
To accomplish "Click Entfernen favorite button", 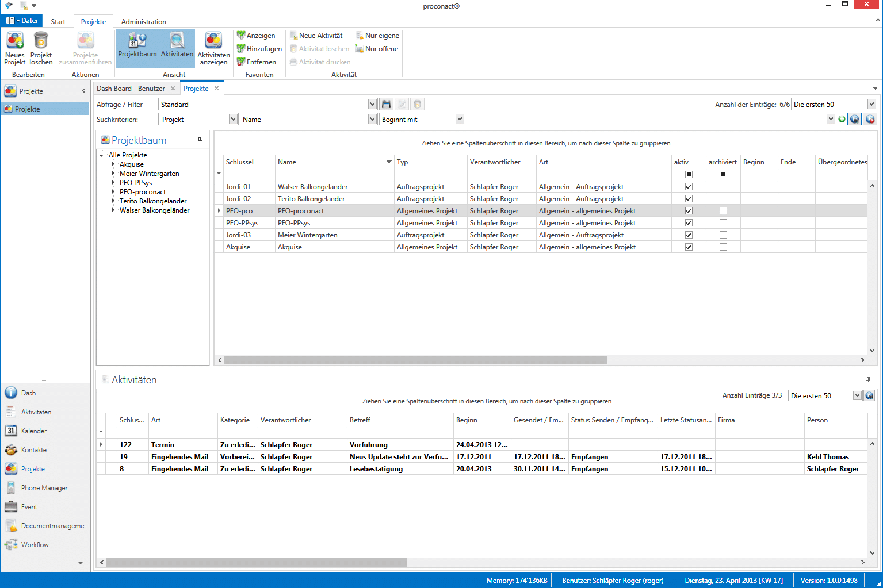I will click(x=257, y=62).
